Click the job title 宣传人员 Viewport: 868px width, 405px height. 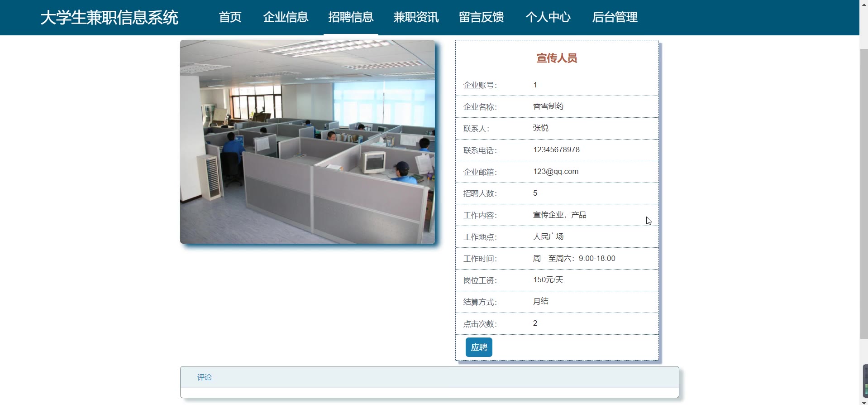click(557, 58)
